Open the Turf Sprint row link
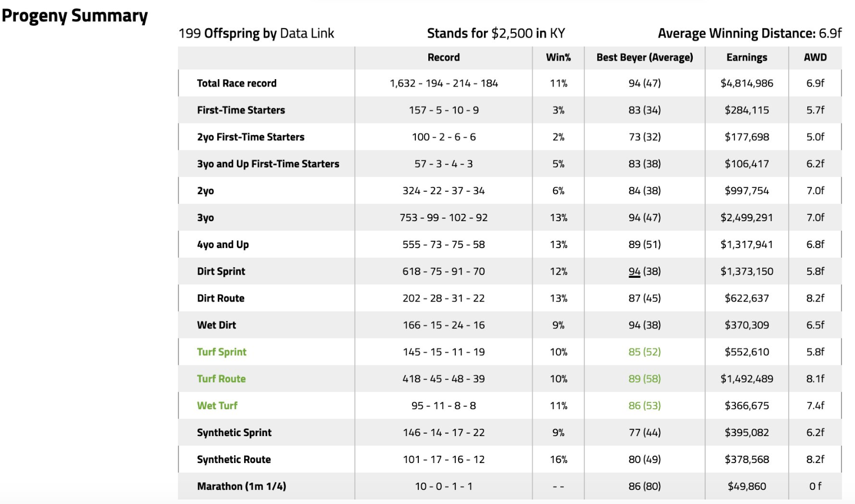 [x=221, y=352]
